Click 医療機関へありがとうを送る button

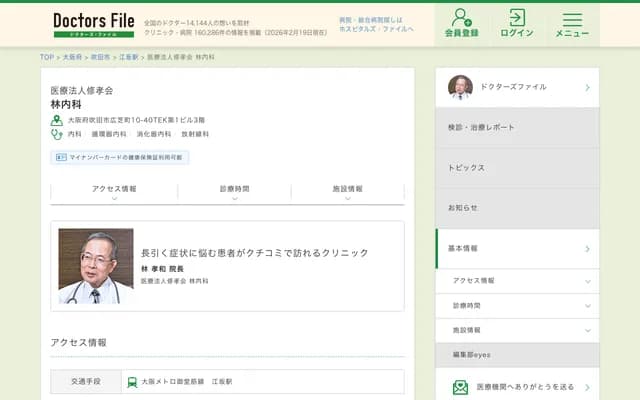tap(518, 387)
